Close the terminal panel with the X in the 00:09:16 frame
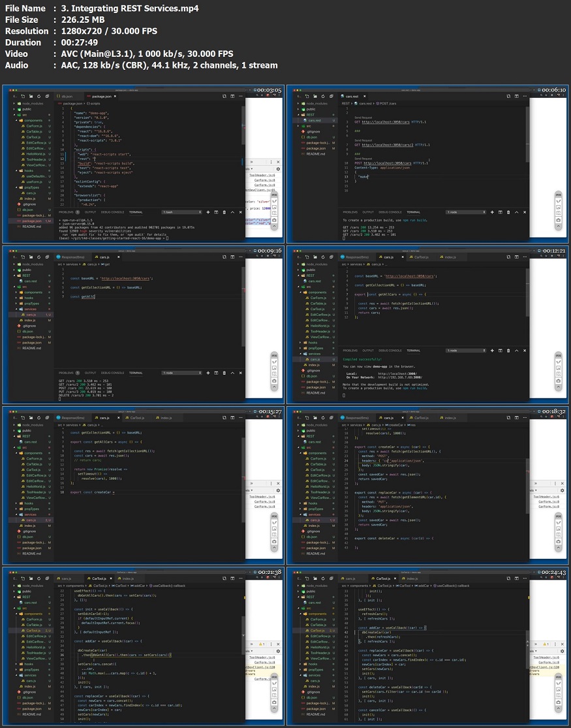This screenshot has width=571, height=728. [240, 373]
